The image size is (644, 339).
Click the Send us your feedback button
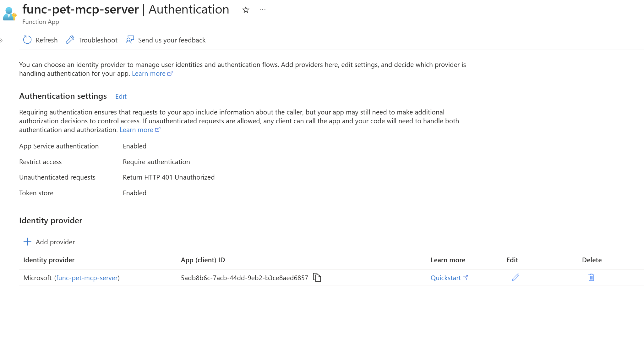[172, 40]
